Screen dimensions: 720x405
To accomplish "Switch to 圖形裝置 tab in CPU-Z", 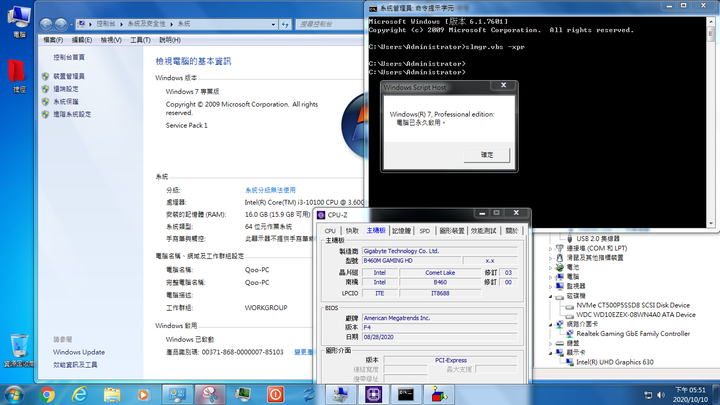I will coord(452,231).
